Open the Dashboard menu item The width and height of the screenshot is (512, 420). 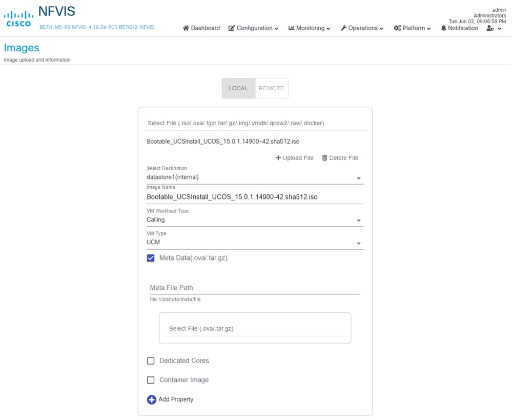[201, 28]
